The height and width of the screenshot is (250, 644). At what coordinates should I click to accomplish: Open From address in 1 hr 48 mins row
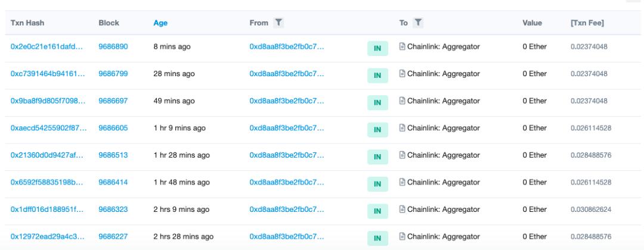(287, 182)
